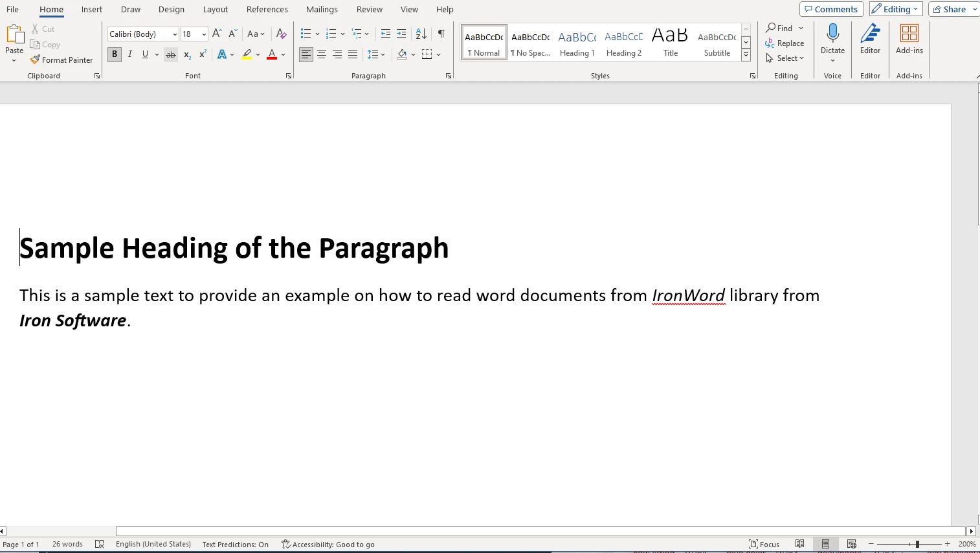The width and height of the screenshot is (980, 553).
Task: Open the font name dropdown Calibri (Body)
Action: (x=175, y=34)
